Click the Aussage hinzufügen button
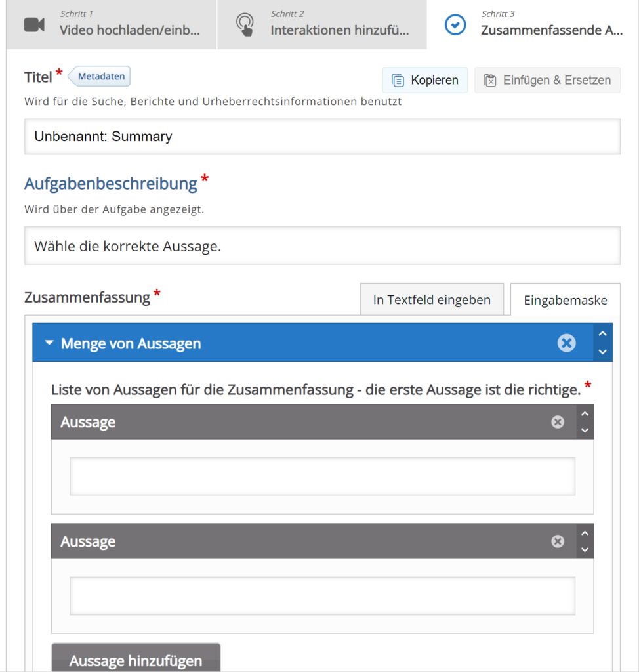Viewport: 639px width, 672px height. click(x=136, y=659)
